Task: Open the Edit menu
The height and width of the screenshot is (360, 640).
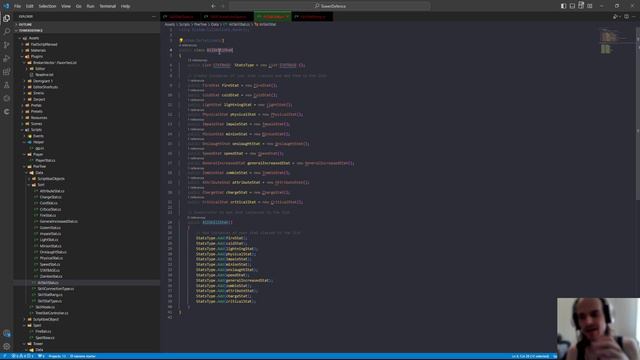Action: 30,6
